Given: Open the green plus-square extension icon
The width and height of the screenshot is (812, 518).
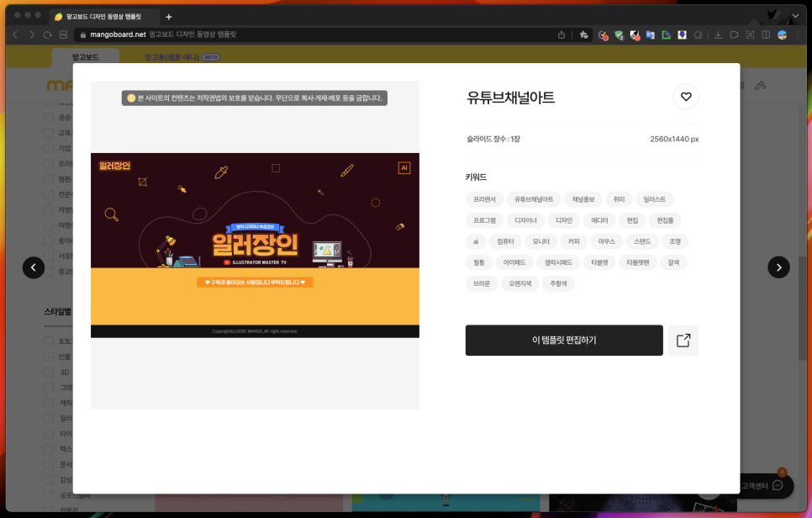Looking at the screenshot, I should [x=666, y=34].
